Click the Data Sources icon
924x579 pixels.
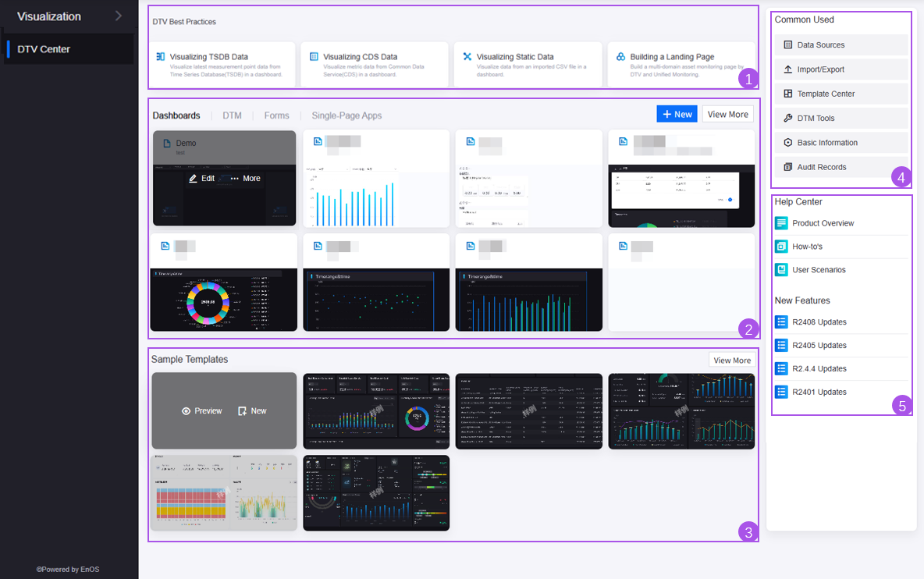787,45
